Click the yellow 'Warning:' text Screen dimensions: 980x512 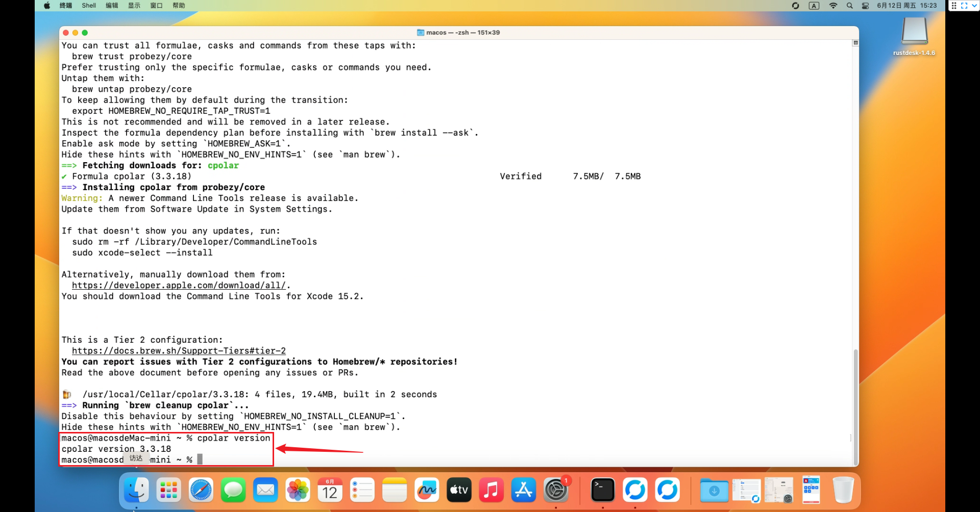tap(82, 198)
